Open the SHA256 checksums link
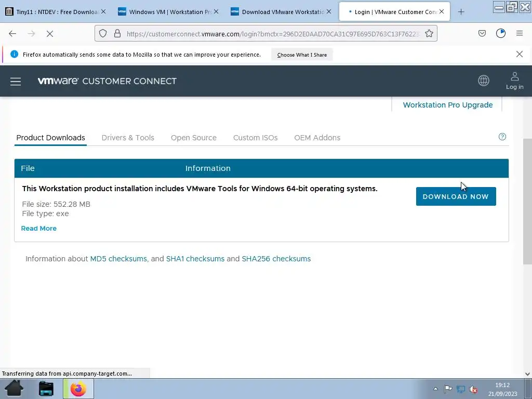 (x=276, y=259)
